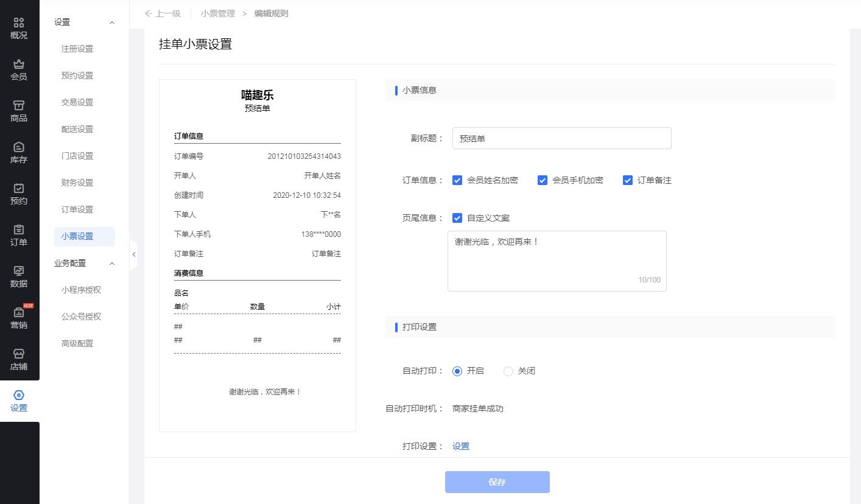Click the masked phone 138****0000

tap(321, 234)
